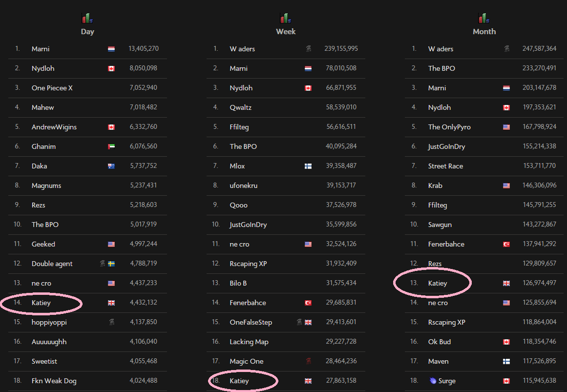567x392 pixels.
Task: Click the US flag next to Geeked
Action: click(111, 245)
